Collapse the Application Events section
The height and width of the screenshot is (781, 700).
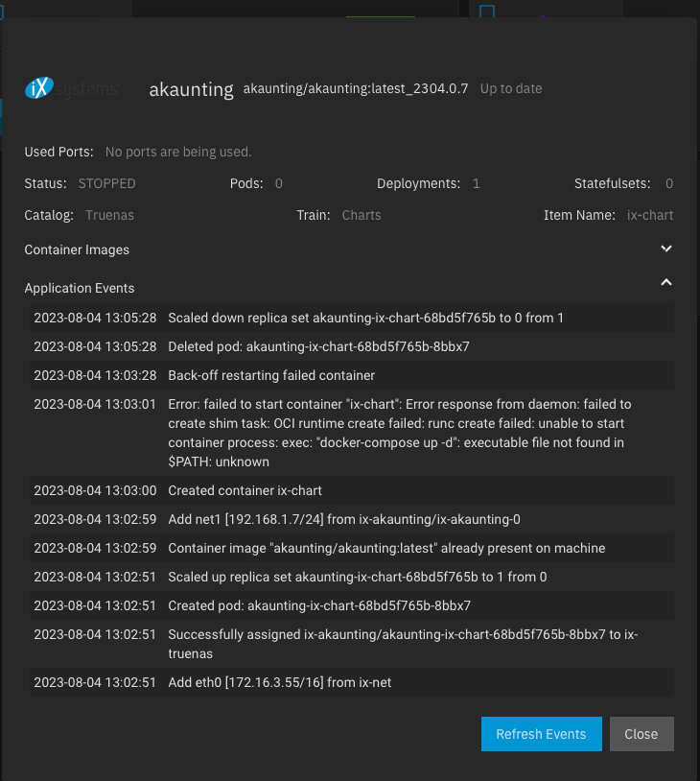(x=666, y=282)
